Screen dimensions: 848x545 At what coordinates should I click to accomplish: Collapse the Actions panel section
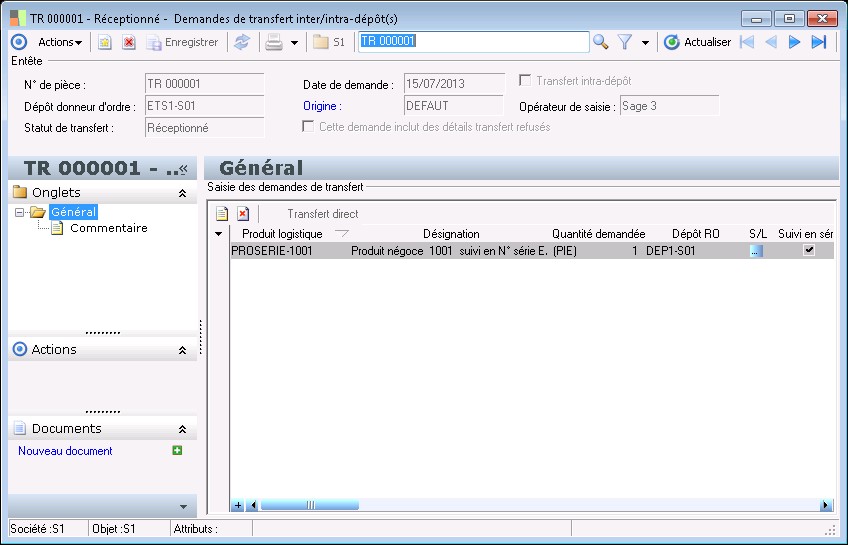coord(183,350)
